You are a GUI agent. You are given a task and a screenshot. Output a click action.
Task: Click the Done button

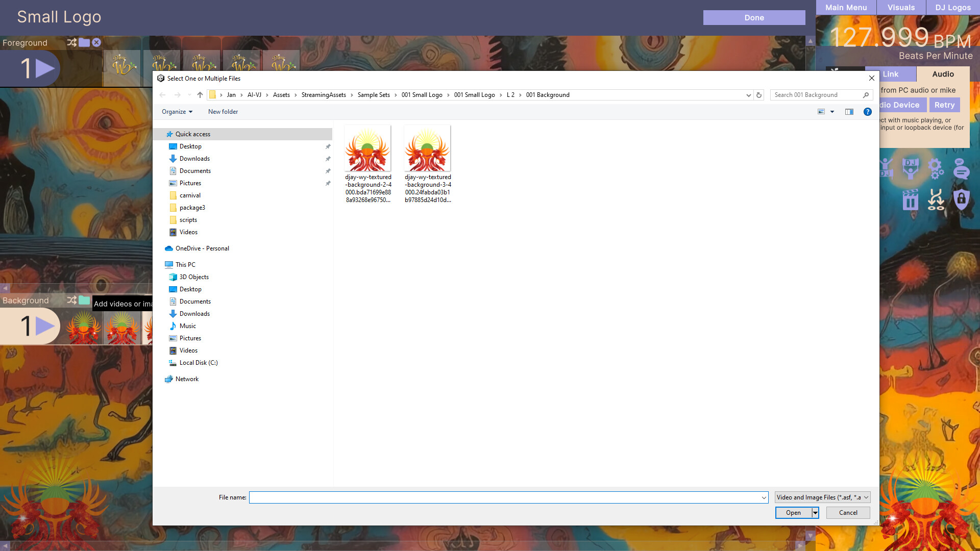point(754,17)
